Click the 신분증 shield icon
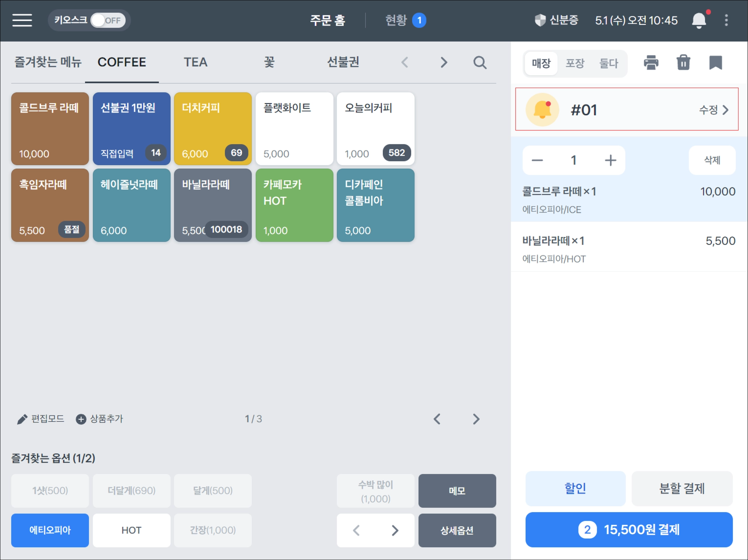 (540, 20)
